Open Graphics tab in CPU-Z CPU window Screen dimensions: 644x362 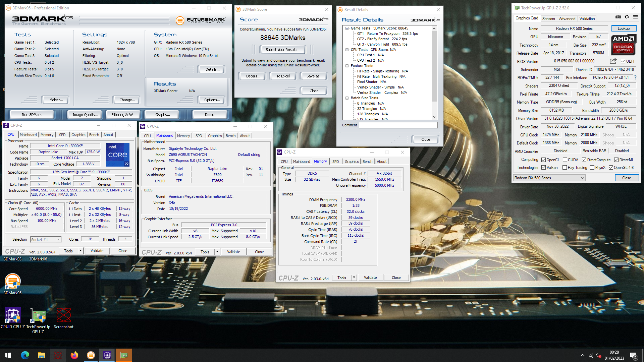point(78,135)
